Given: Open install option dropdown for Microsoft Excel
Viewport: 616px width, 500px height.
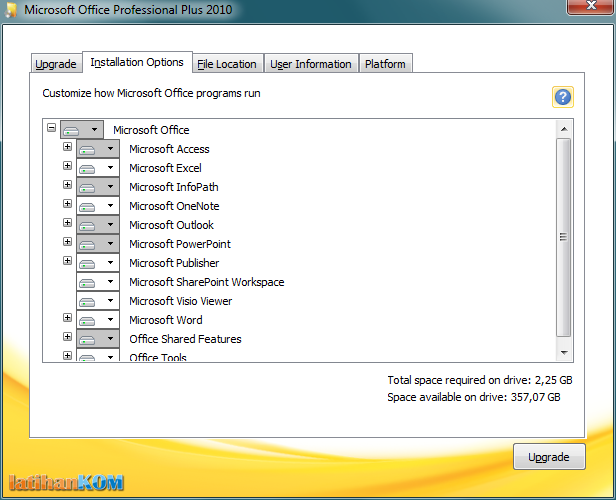Looking at the screenshot, I should [x=98, y=168].
